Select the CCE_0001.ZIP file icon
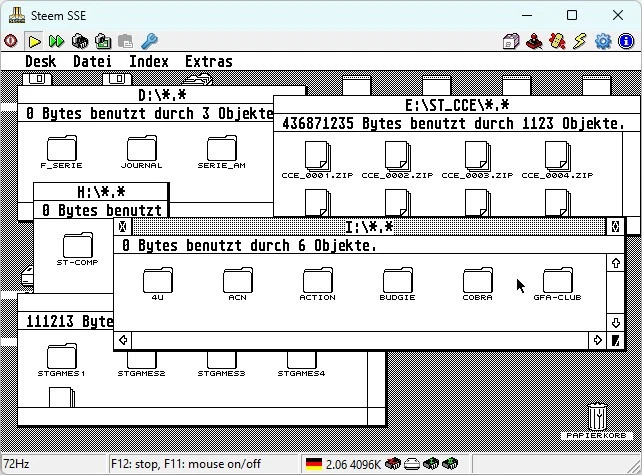 pos(317,160)
